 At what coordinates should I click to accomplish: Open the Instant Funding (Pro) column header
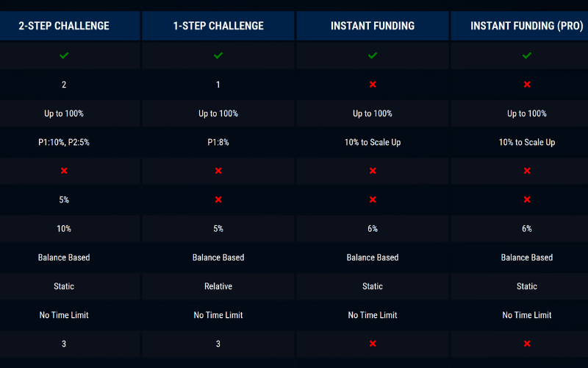tap(527, 26)
